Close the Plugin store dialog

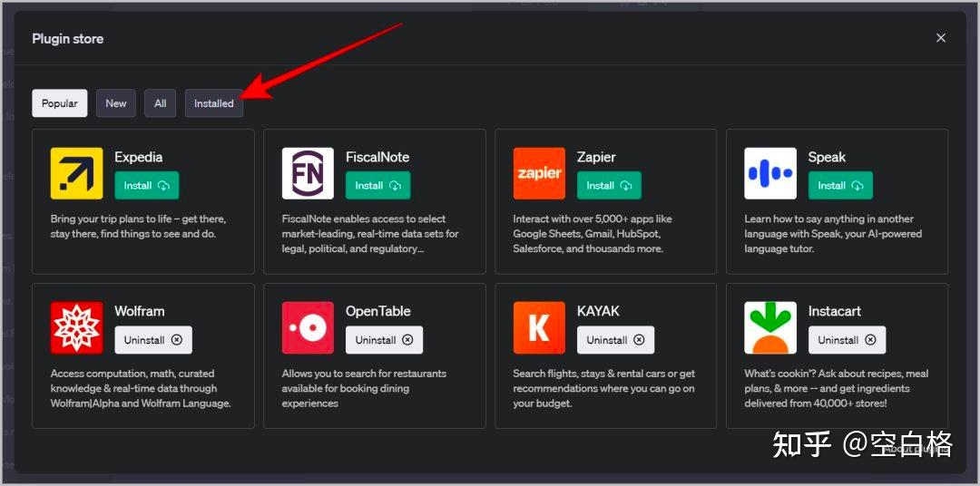[x=941, y=38]
